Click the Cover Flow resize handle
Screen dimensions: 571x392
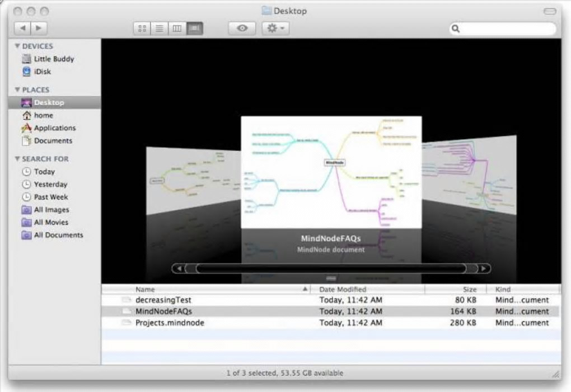click(x=331, y=278)
